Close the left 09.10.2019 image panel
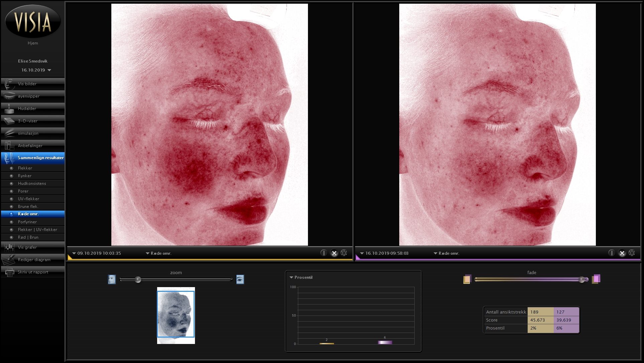644x363 pixels. tap(334, 253)
